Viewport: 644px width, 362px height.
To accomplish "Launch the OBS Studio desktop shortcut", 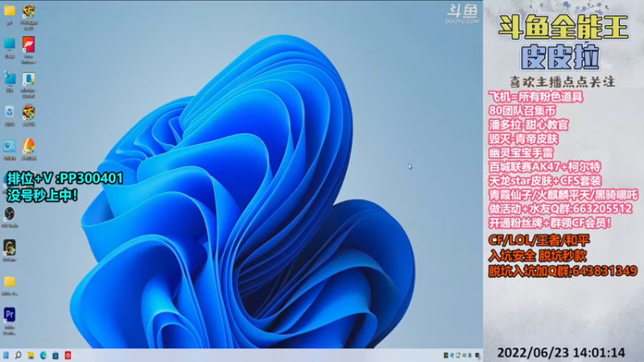I will point(10,213).
